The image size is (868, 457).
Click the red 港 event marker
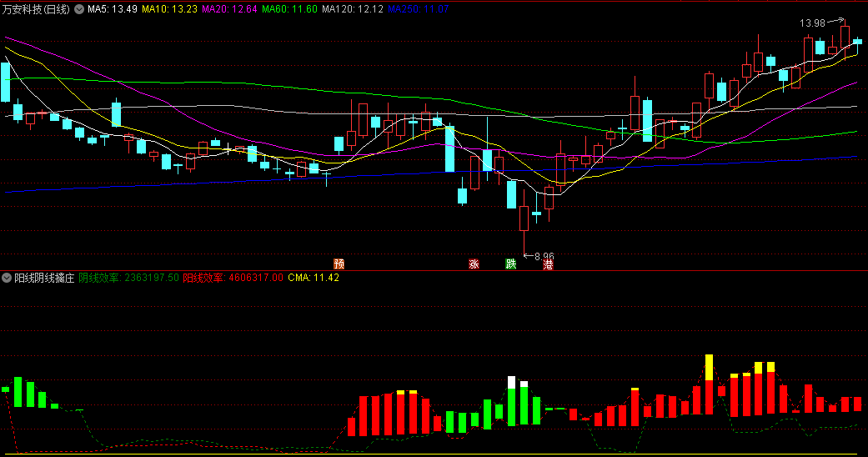(x=548, y=264)
